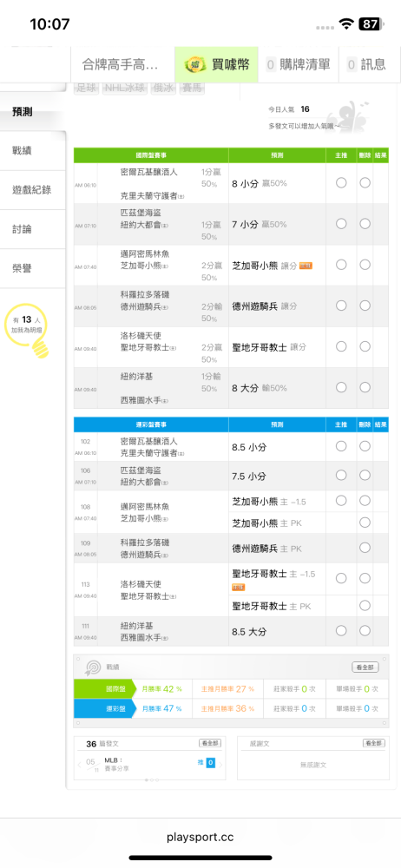
Task: Go to the next post arrow
Action: tap(220, 765)
